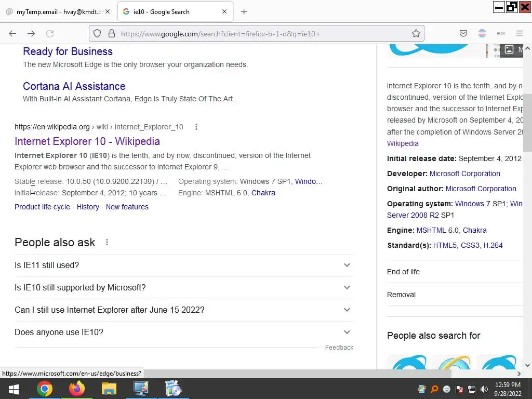Screen dimensions: 532x399
Task: Bookmark this page with the star icon
Action: (416, 34)
